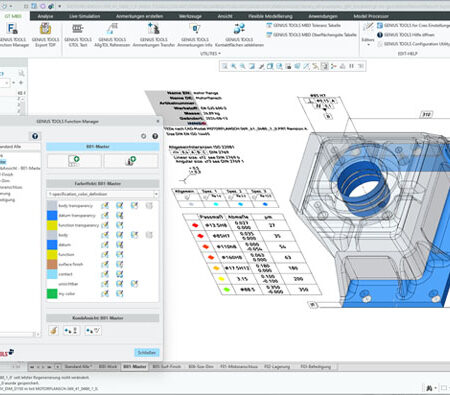The height and width of the screenshot is (395, 450).
Task: Expand the UTILITIES group dropdown
Action: (211, 53)
